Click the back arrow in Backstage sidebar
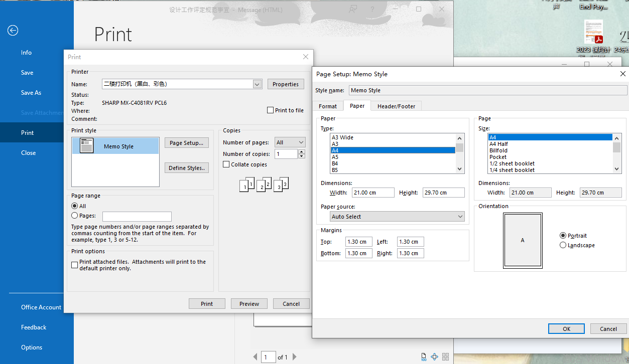This screenshot has height=364, width=629. tap(13, 31)
